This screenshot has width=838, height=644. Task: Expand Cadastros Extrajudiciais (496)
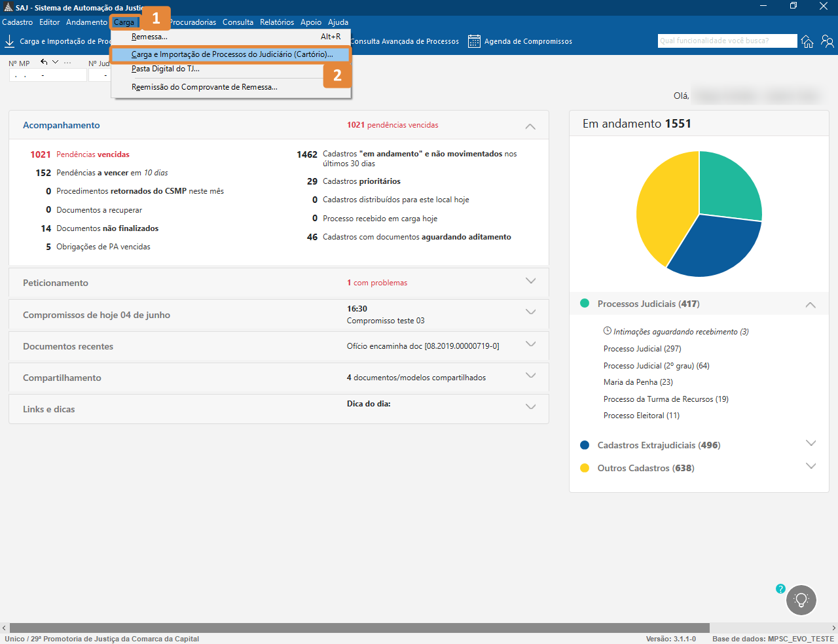pos(811,443)
